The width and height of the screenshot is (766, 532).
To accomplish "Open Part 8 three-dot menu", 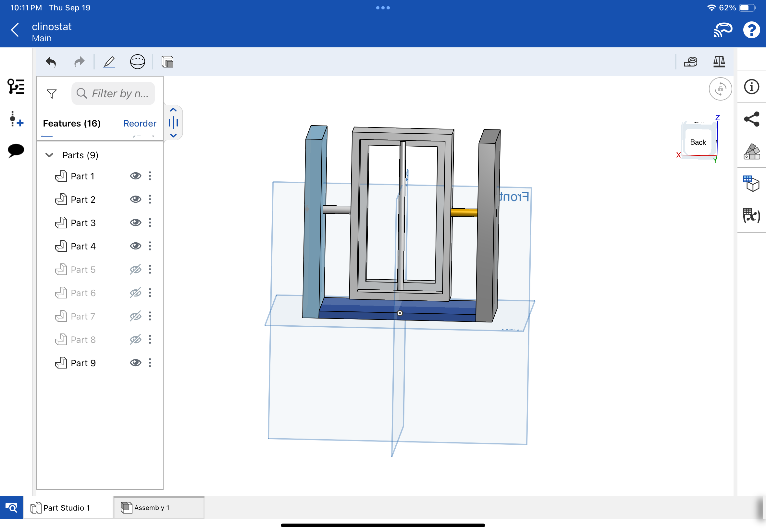I will [150, 339].
